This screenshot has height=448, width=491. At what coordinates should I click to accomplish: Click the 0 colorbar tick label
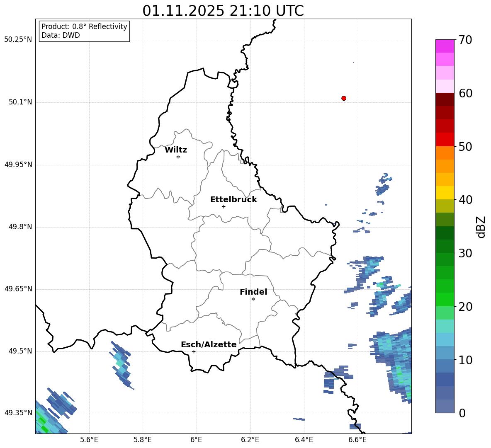click(x=462, y=413)
